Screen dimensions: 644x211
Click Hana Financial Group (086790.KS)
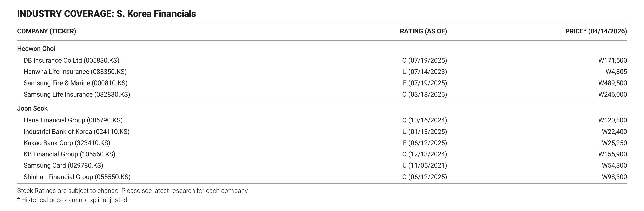coord(73,120)
